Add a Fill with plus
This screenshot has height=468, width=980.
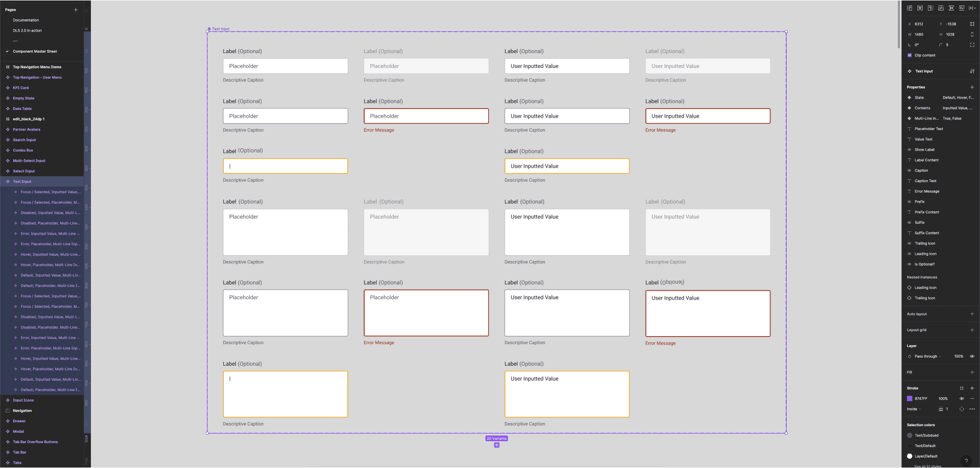pyautogui.click(x=972, y=372)
